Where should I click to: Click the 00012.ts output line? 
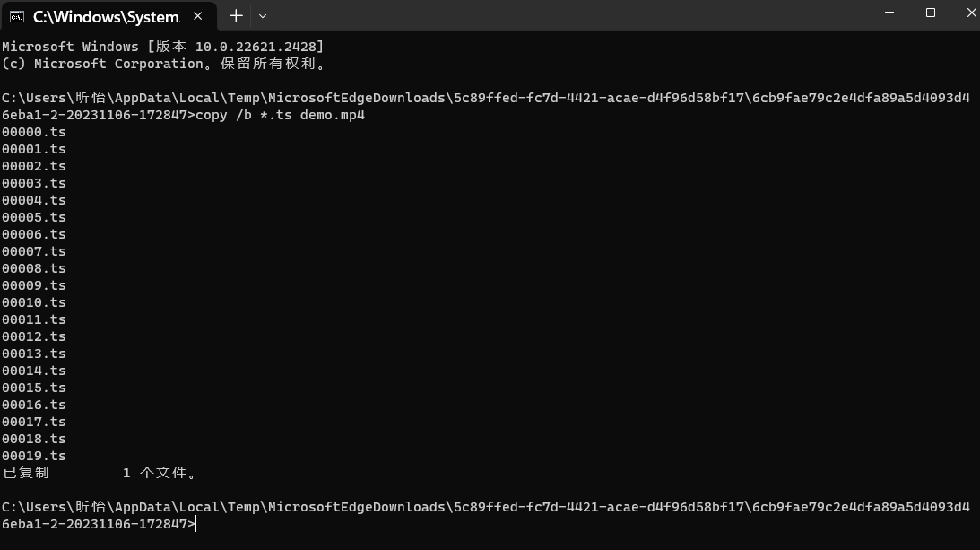(34, 336)
